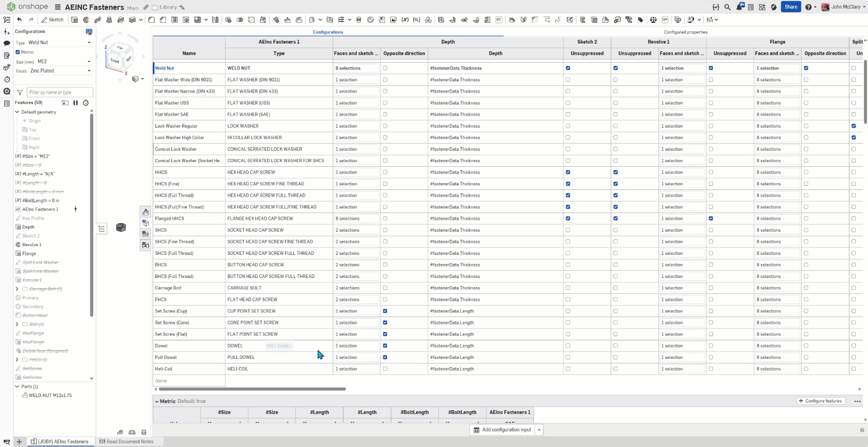Select the Fillet tool
The image size is (868, 447).
[x=151, y=20]
